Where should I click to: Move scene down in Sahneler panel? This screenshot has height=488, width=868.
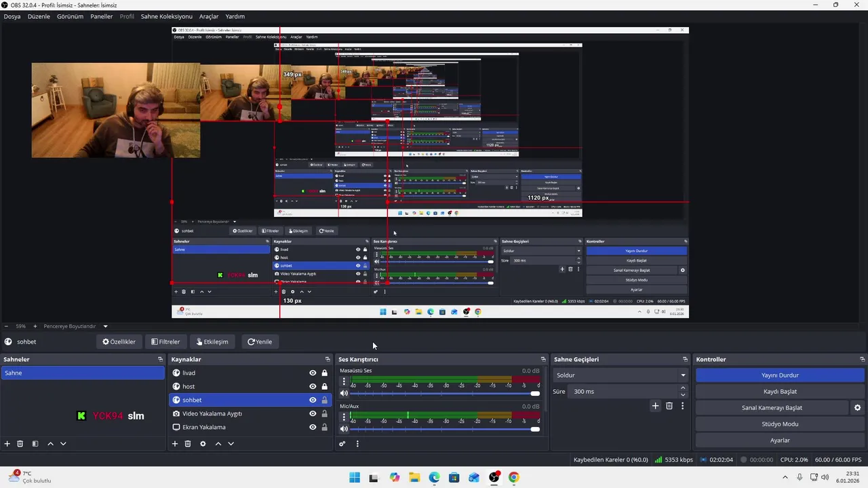click(63, 444)
